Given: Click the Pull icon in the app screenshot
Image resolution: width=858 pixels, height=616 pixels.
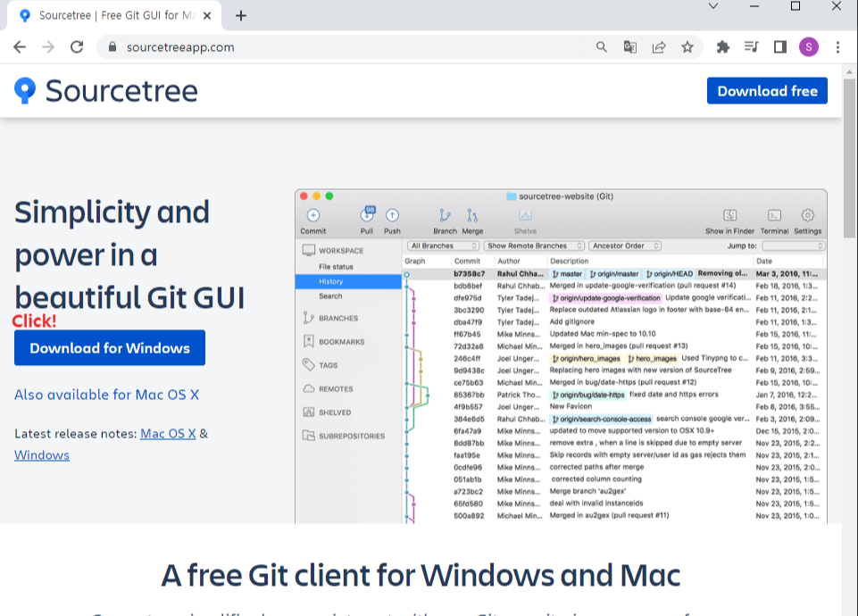Looking at the screenshot, I should click(367, 214).
